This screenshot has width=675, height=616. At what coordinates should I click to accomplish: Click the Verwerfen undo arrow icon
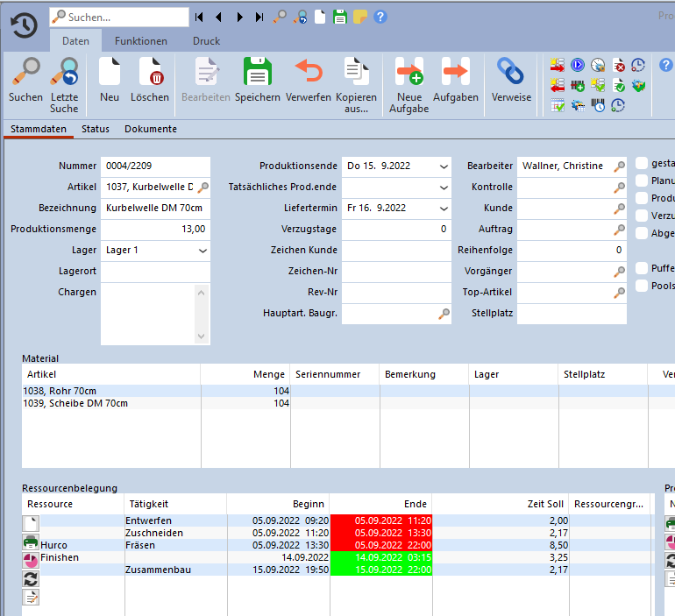click(x=308, y=73)
